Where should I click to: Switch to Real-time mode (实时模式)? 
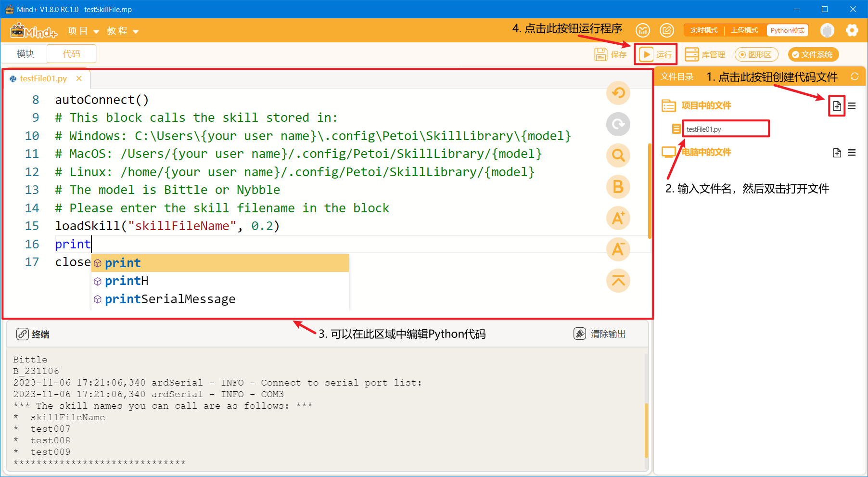pyautogui.click(x=704, y=30)
